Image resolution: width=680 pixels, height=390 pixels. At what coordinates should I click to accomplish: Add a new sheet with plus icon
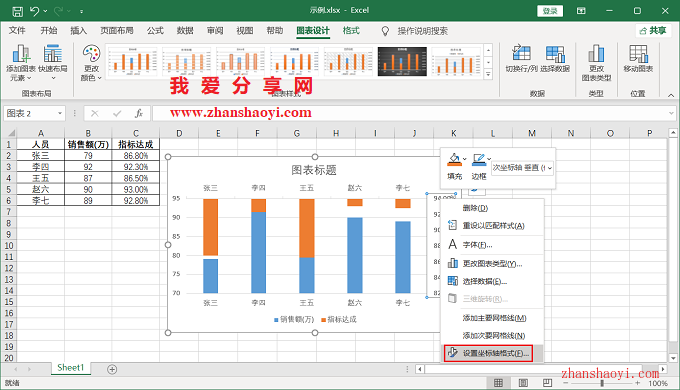coord(112,369)
